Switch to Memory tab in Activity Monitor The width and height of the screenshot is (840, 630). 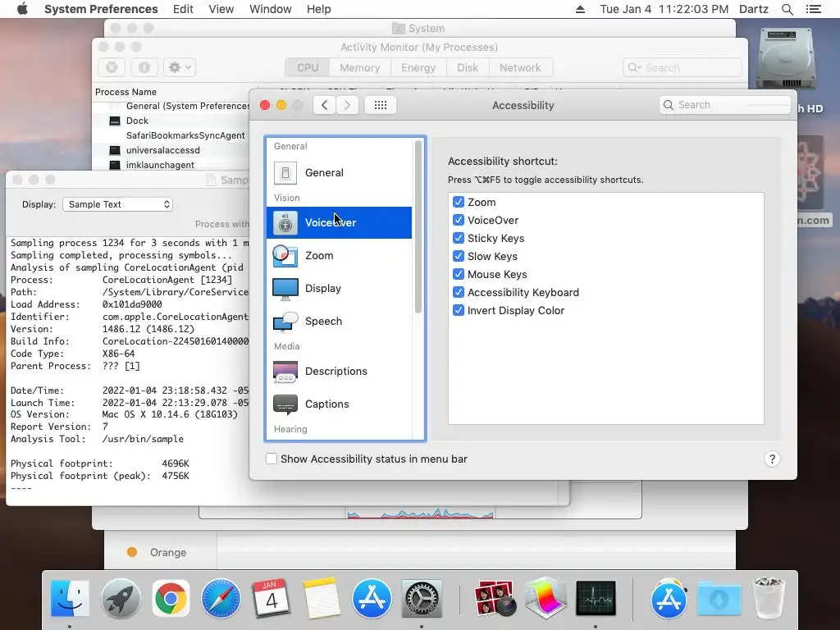click(360, 67)
